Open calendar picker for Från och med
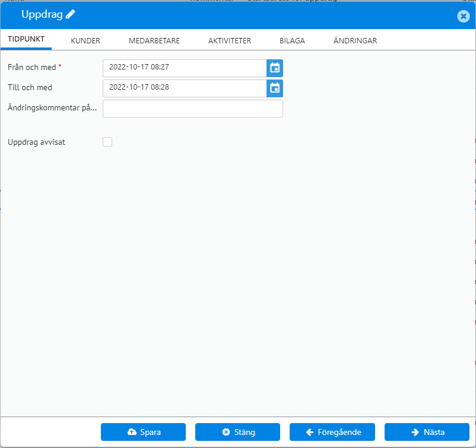476x448 pixels. [275, 68]
